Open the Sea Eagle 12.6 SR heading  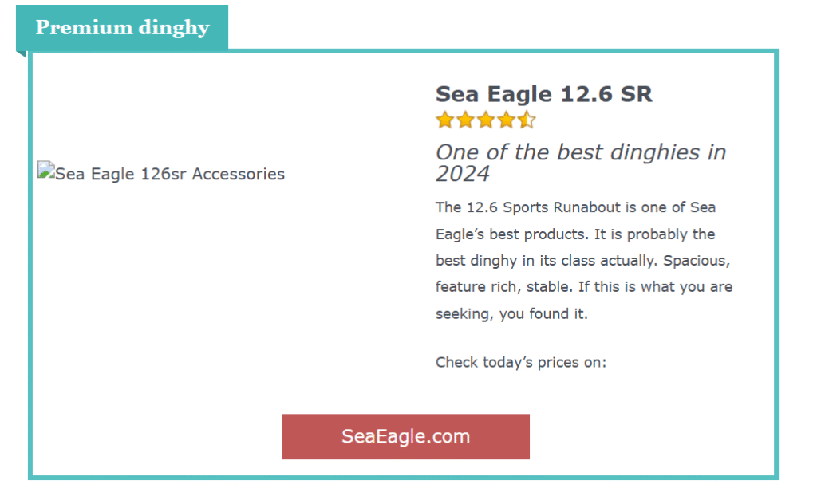[x=543, y=94]
